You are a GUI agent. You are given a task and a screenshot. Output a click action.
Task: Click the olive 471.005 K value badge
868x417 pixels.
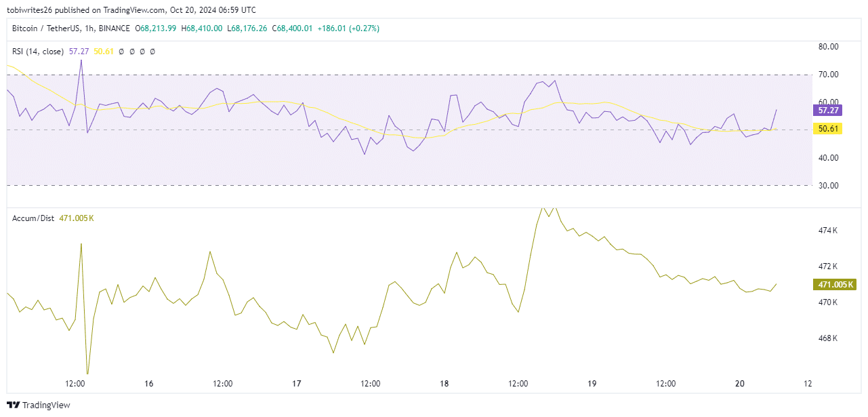pos(836,285)
